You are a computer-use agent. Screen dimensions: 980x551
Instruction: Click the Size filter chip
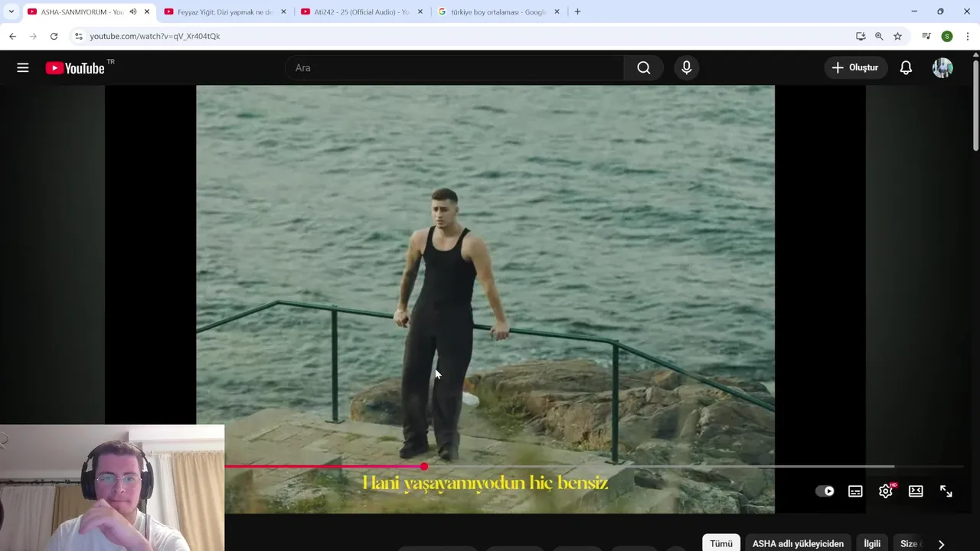pyautogui.click(x=909, y=543)
